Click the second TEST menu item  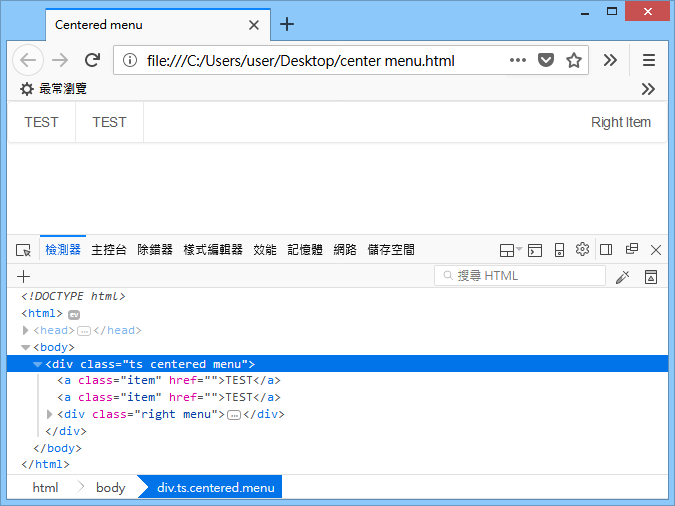109,122
